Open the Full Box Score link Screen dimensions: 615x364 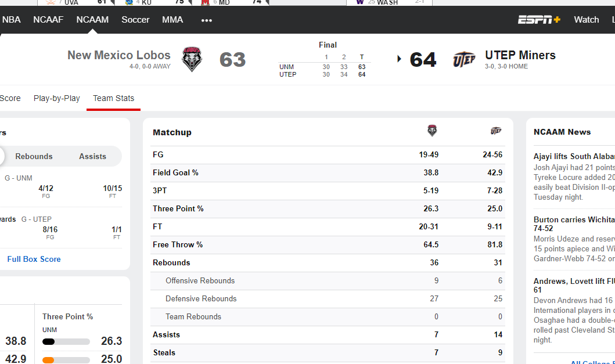coord(34,260)
